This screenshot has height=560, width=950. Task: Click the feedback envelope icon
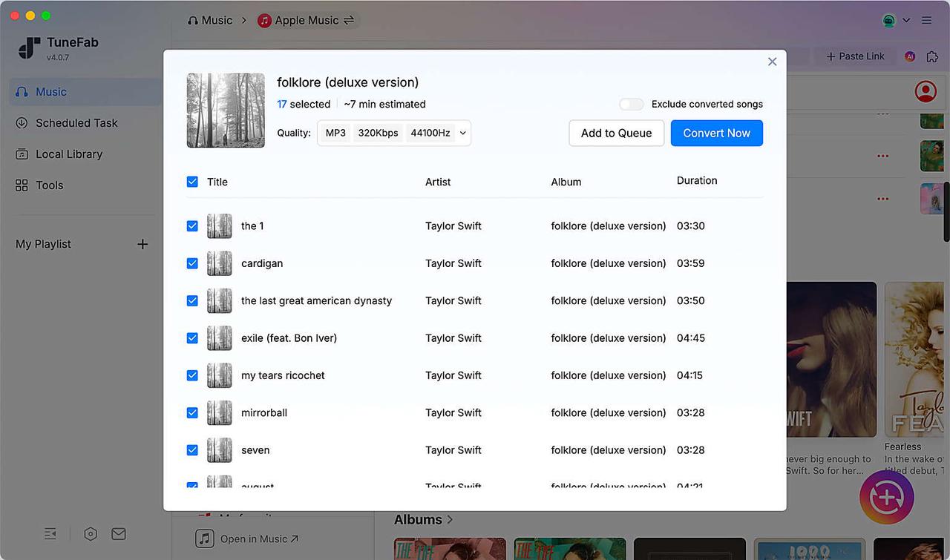point(118,533)
